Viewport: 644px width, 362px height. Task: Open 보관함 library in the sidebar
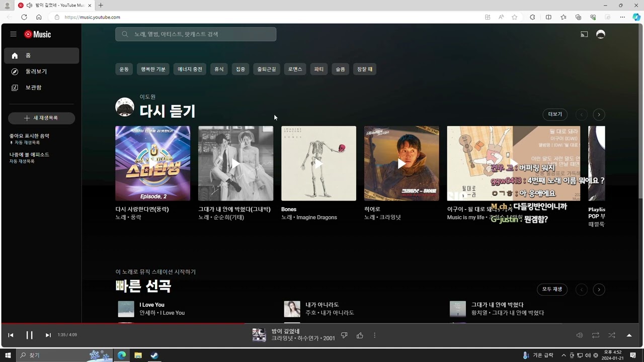[41, 87]
